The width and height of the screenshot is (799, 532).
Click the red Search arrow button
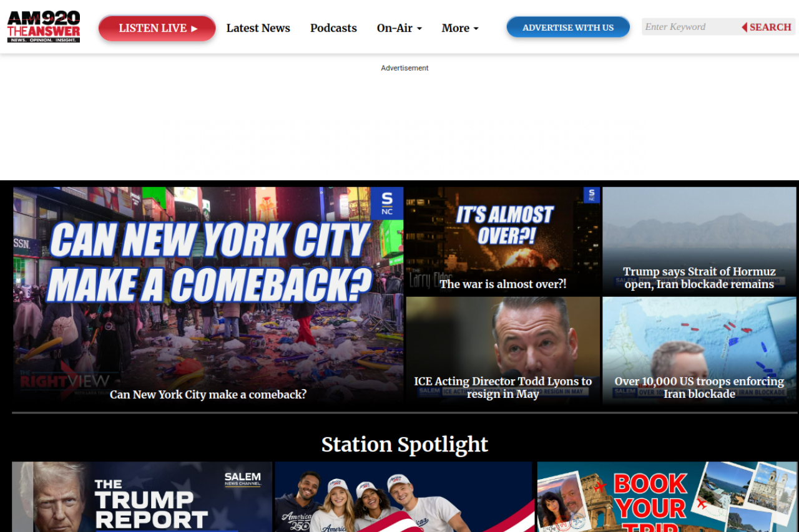point(767,27)
